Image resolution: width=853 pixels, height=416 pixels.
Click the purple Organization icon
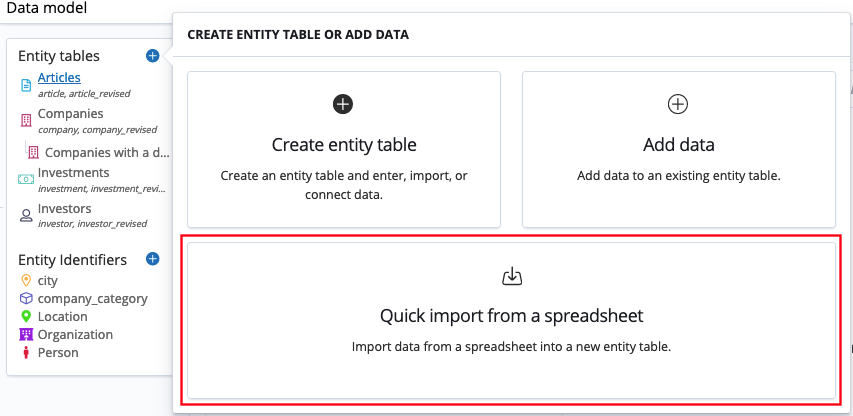coord(27,335)
